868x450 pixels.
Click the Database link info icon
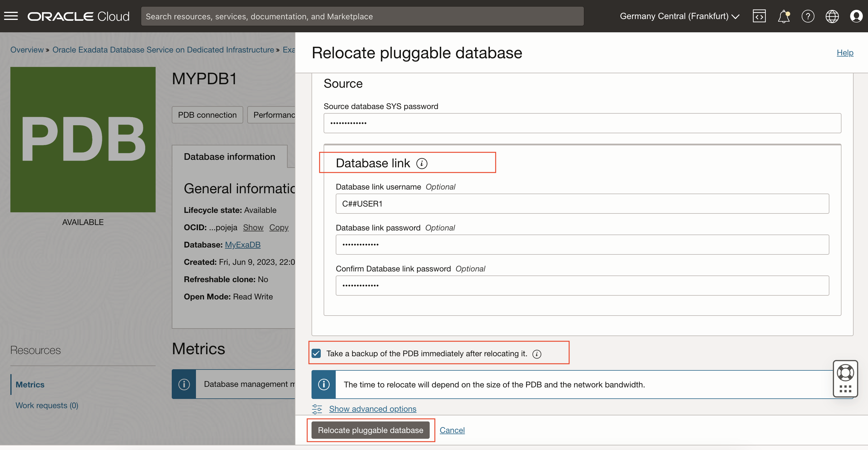[x=422, y=164]
